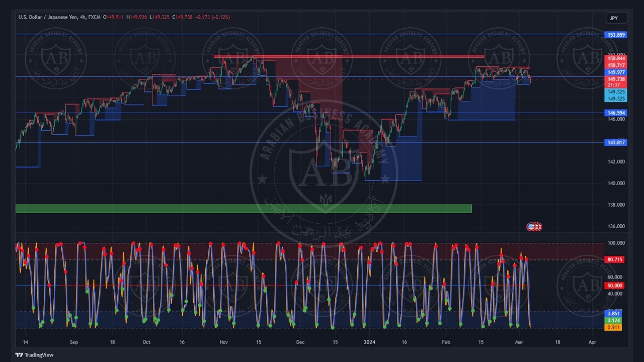Select the red resistance zone above 150.844
Screen dimensions: 644x362
pos(349,56)
